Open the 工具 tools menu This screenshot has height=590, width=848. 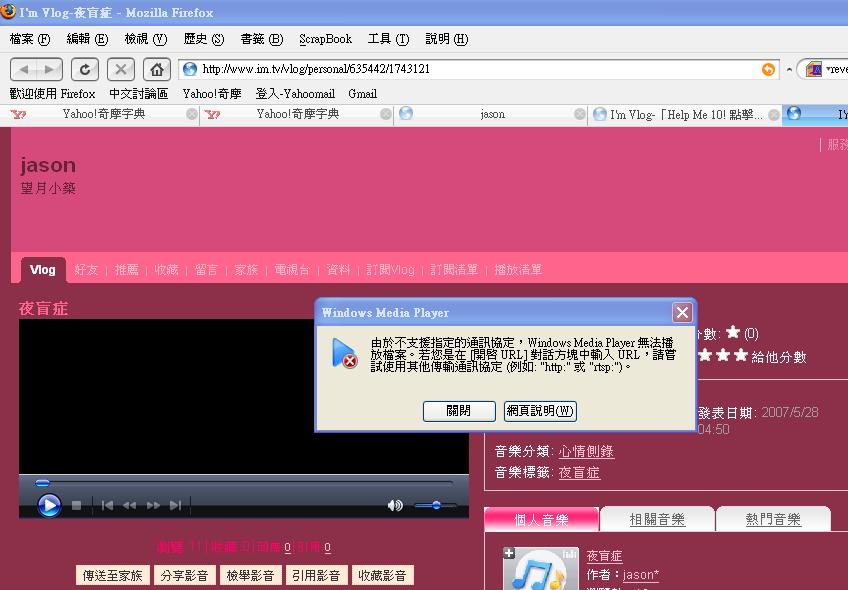coord(388,39)
